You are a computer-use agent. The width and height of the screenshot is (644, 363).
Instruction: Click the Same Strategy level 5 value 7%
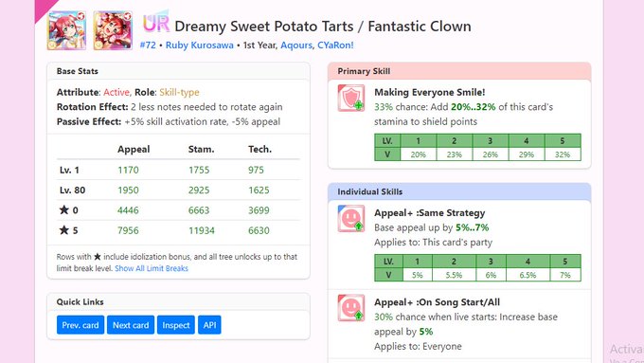click(x=565, y=275)
